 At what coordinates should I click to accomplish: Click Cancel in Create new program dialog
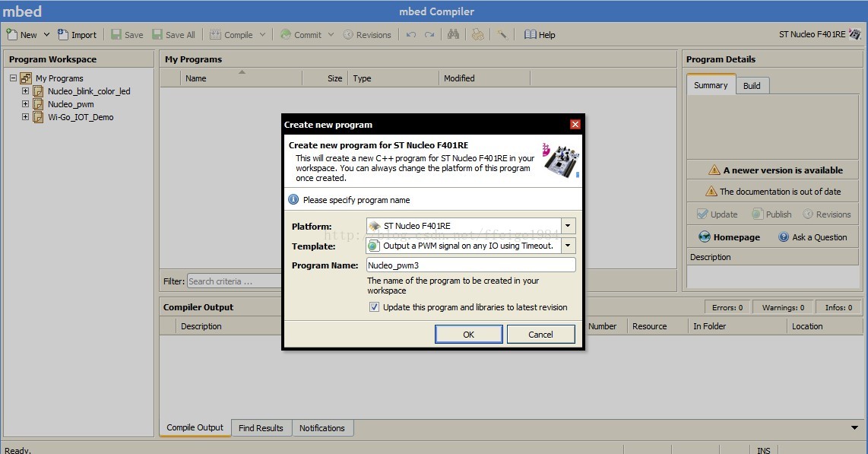(540, 335)
